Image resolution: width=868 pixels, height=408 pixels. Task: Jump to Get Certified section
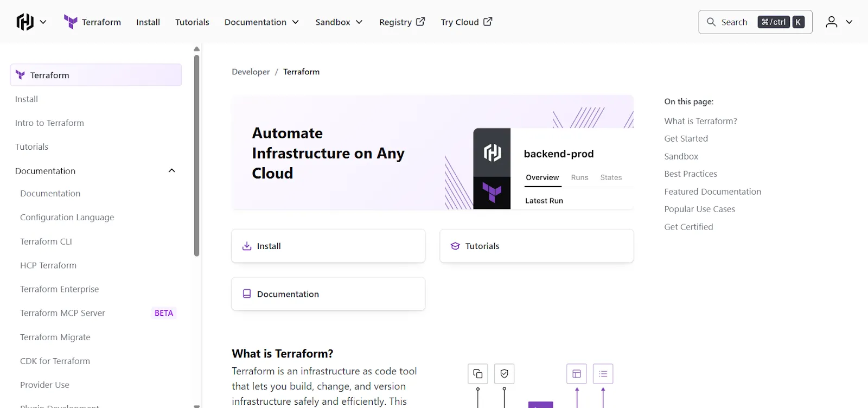(688, 227)
